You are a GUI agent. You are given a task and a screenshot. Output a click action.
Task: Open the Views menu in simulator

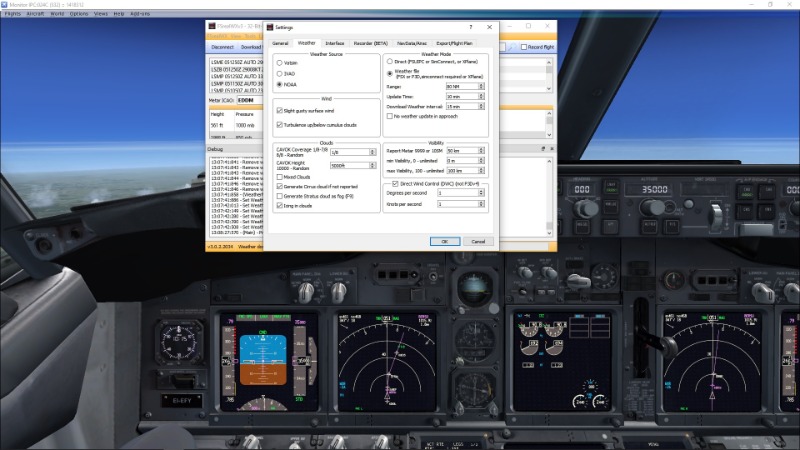point(101,14)
